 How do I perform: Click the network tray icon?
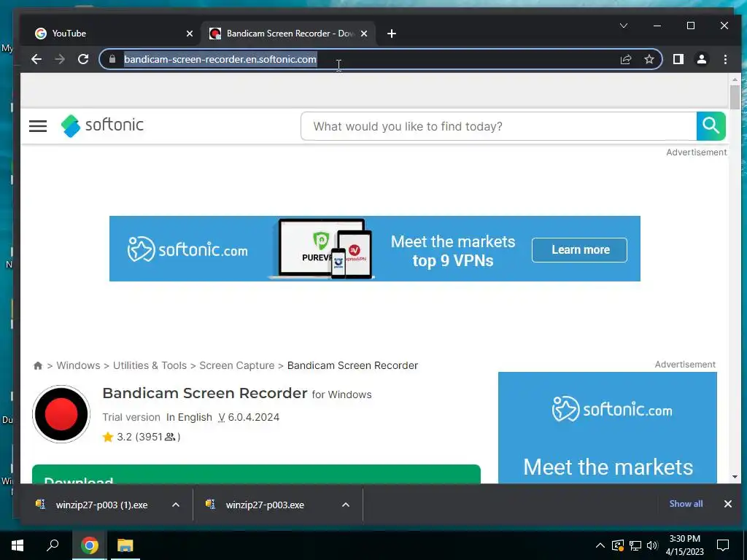[x=635, y=545]
